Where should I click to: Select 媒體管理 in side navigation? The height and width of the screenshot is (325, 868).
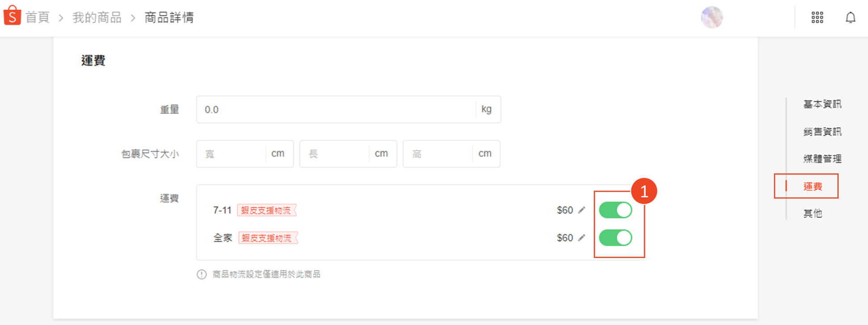click(x=822, y=158)
